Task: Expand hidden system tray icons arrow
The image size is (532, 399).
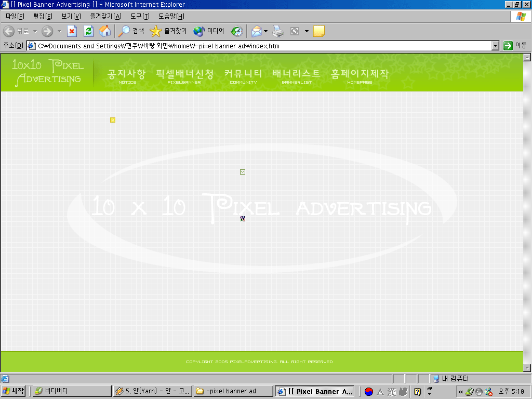Action: (461, 392)
